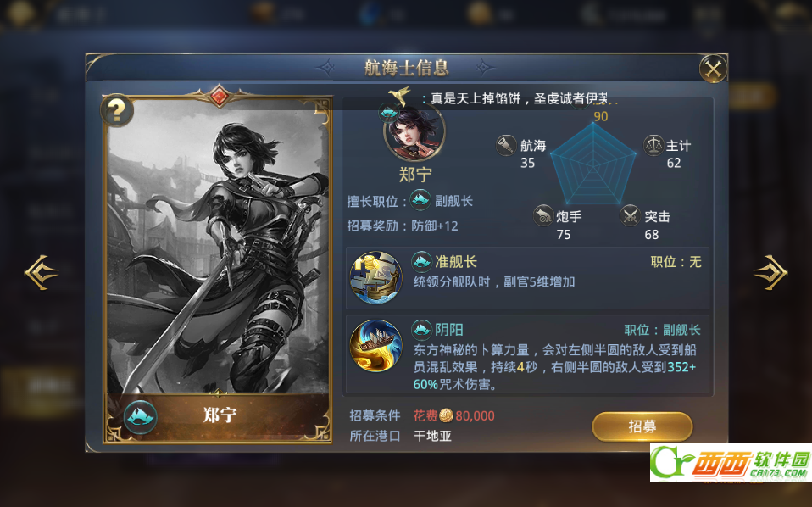
Task: Click the 副舰长 position badge icon
Action: (x=420, y=200)
